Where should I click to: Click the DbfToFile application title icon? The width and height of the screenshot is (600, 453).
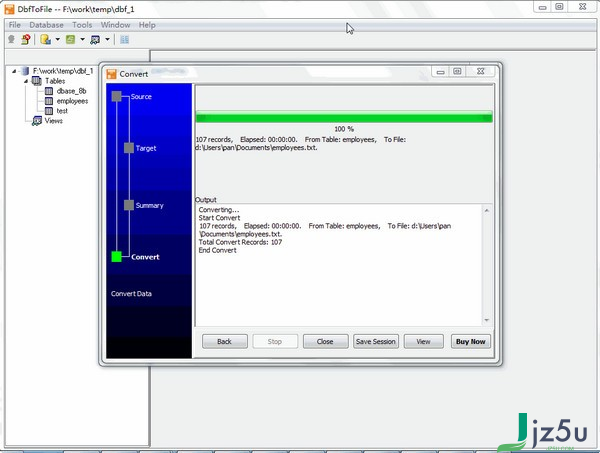click(x=9, y=9)
